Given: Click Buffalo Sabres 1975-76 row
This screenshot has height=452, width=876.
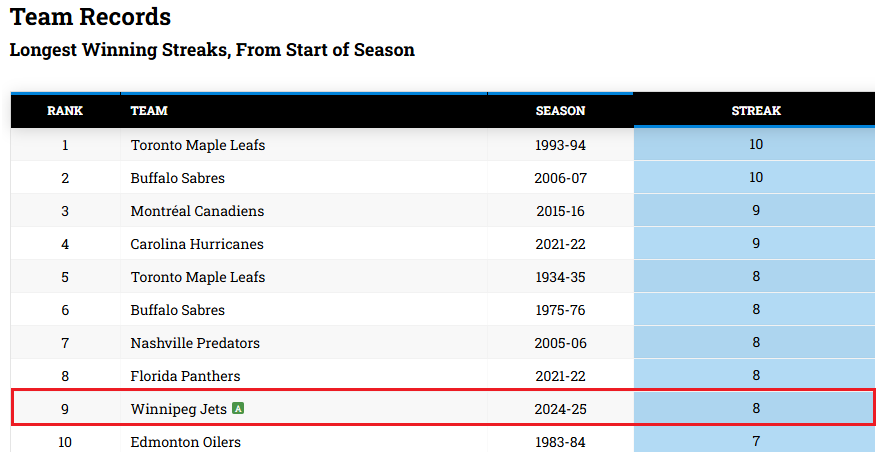Looking at the screenshot, I should (x=443, y=310).
